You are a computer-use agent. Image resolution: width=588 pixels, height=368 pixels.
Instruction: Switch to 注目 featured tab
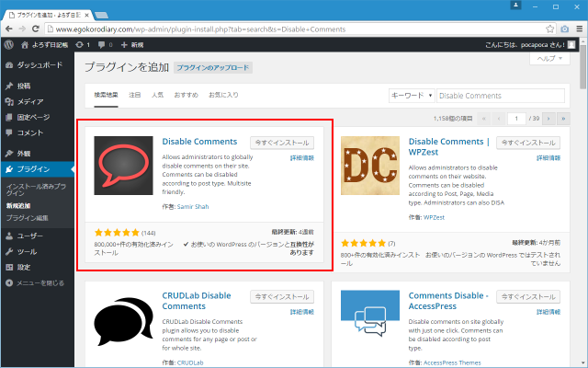(x=135, y=95)
